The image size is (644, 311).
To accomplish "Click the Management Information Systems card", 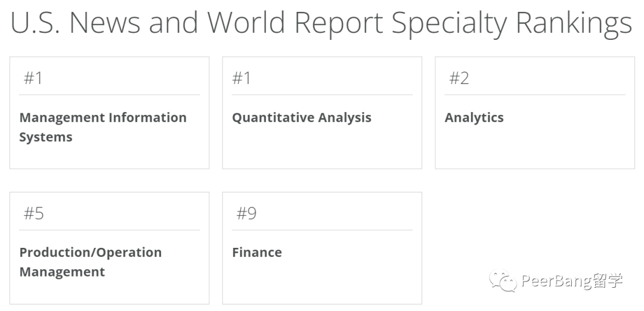I will pos(109,113).
